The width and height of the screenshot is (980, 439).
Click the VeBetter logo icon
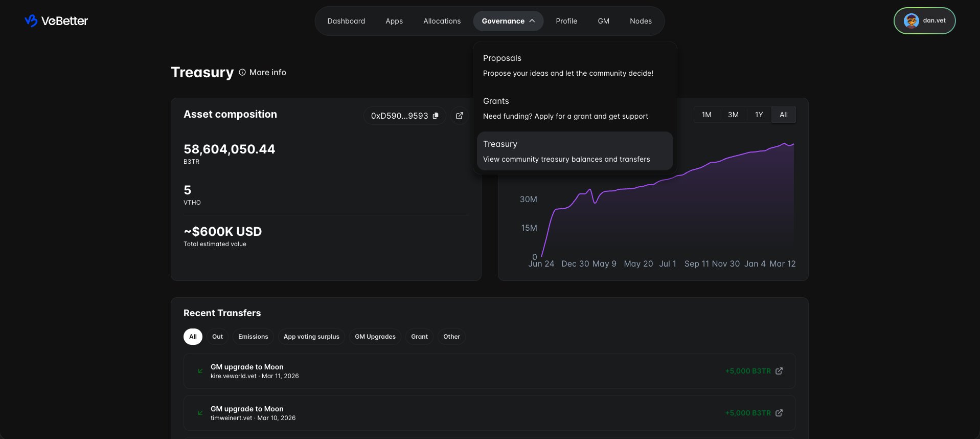[31, 21]
